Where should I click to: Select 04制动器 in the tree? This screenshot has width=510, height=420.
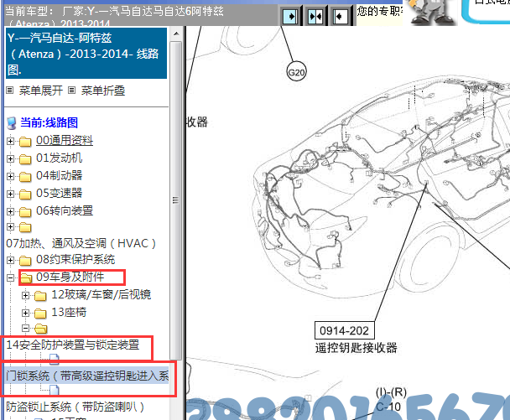pos(59,175)
